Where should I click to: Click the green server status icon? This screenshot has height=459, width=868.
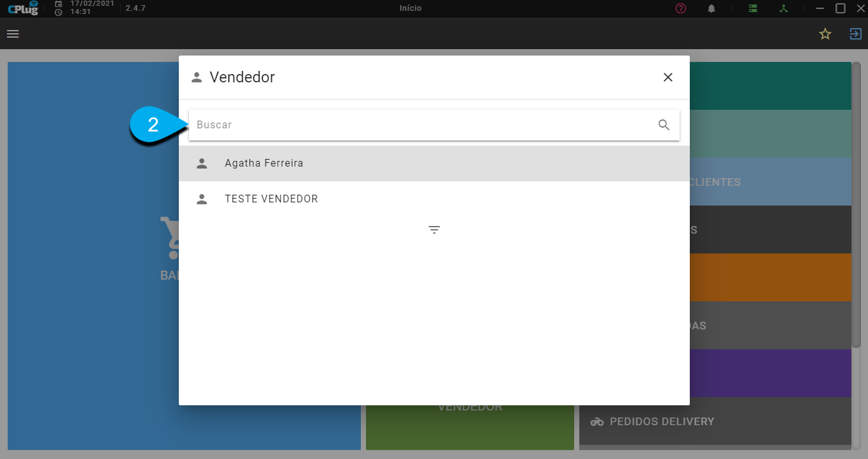753,8
